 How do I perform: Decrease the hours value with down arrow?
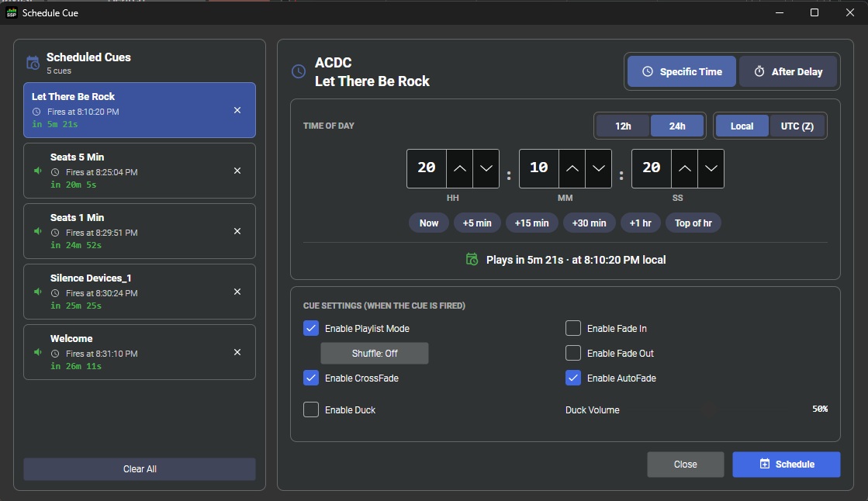tap(486, 168)
